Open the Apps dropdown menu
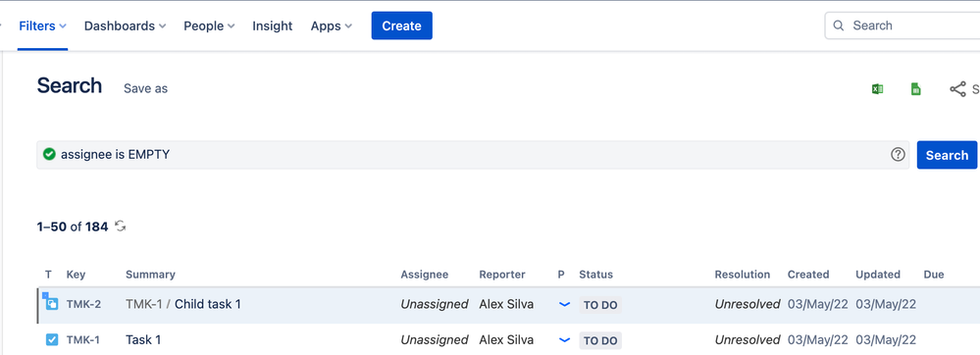Viewport: 980px width, 355px height. click(332, 25)
